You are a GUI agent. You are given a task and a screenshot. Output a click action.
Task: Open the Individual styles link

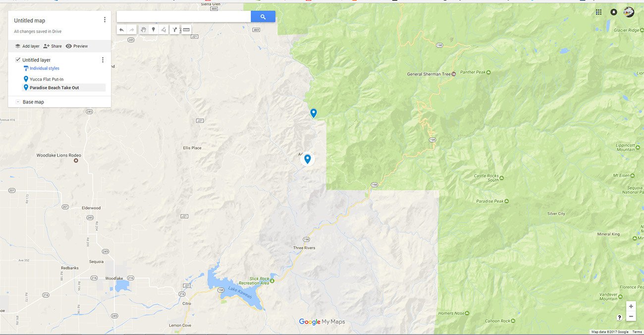coord(45,68)
